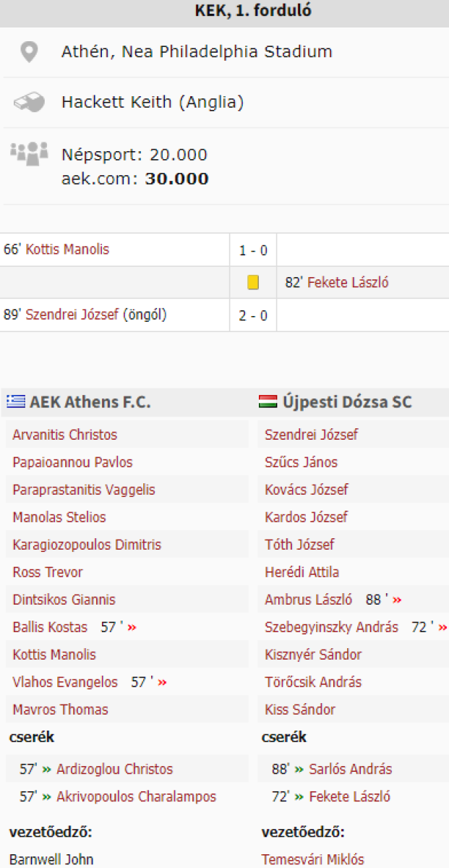Click green sub-in arrow beside Ardizoglou Christos

(x=47, y=770)
